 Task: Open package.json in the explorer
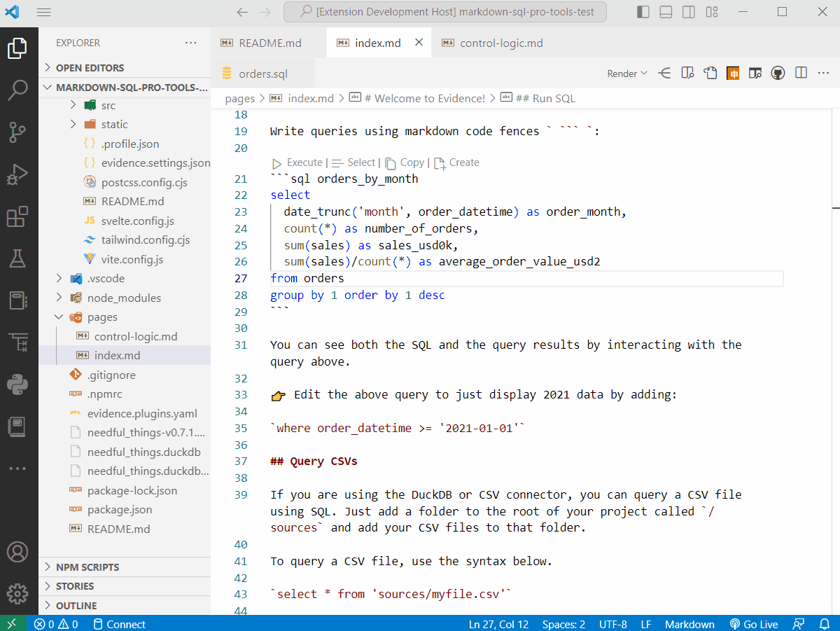(x=120, y=509)
